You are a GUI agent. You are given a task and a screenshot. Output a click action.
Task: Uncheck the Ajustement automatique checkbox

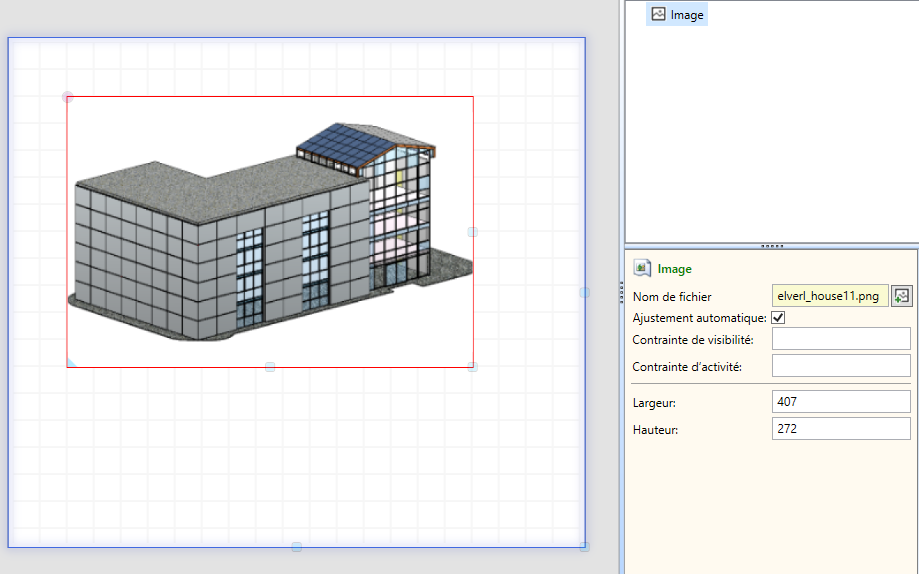point(779,318)
